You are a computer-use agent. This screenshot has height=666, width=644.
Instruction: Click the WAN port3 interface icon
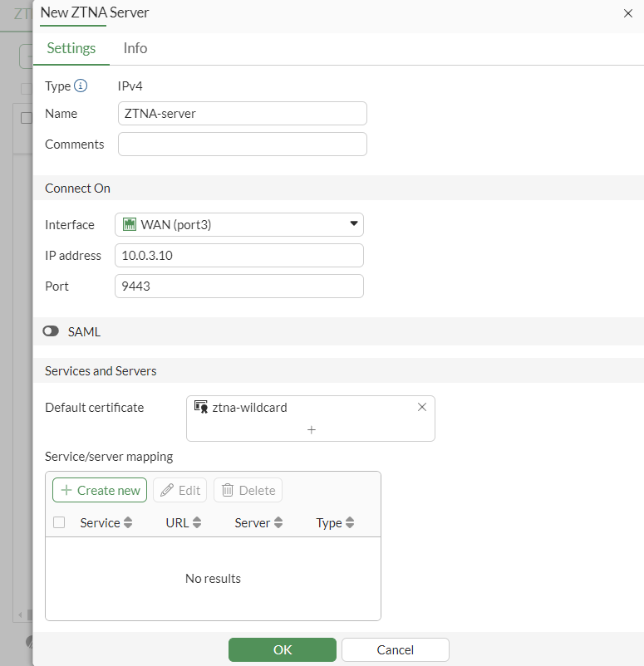130,224
